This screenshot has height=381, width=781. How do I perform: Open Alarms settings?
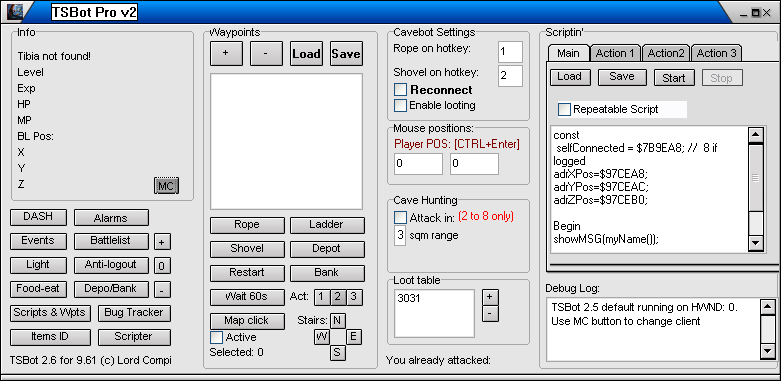[x=111, y=218]
